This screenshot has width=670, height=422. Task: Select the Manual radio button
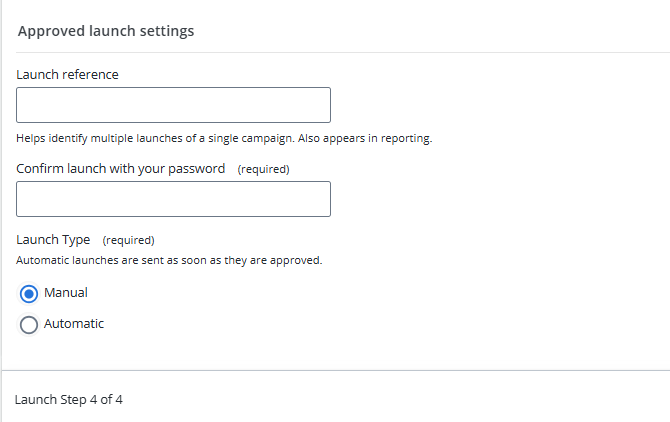coord(29,294)
